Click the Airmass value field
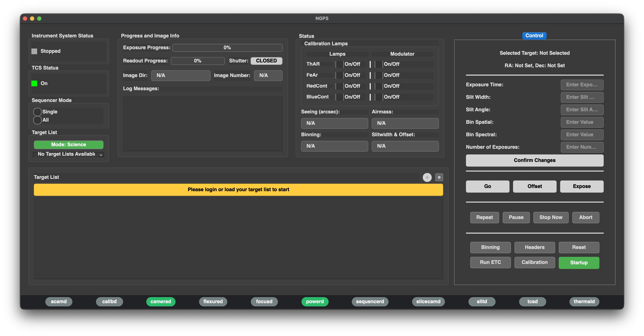This screenshot has width=644, height=336. [x=405, y=123]
